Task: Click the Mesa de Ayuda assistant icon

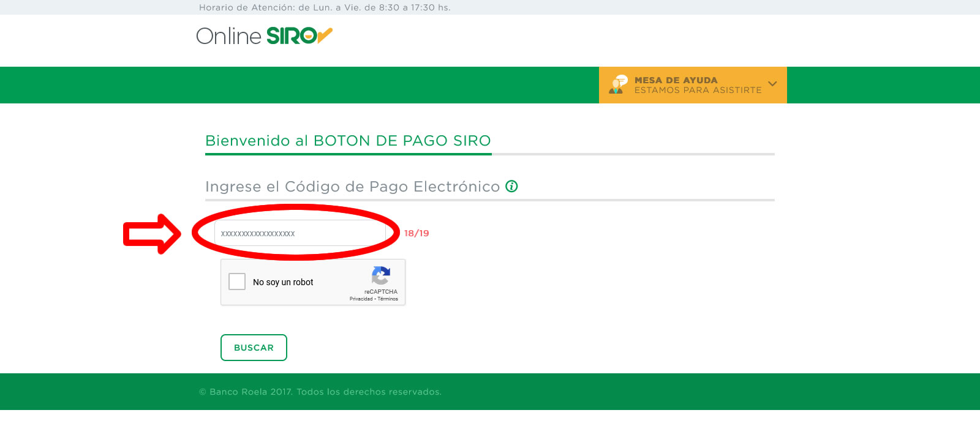Action: (618, 84)
